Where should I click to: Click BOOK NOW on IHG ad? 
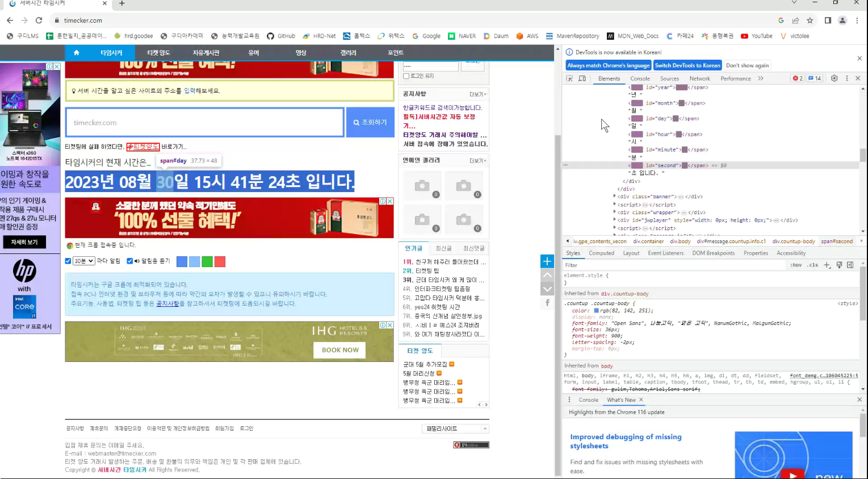pos(340,350)
